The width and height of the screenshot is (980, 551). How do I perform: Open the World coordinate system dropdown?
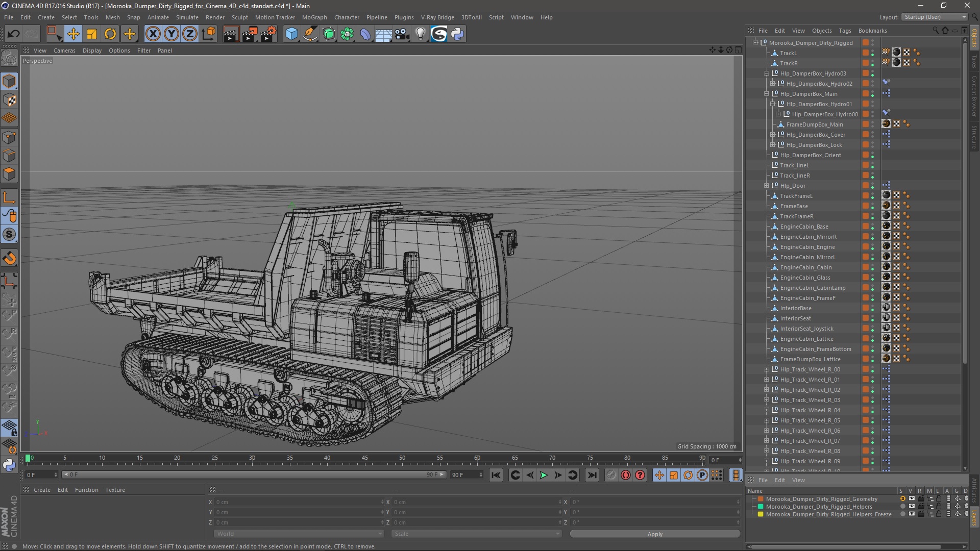click(299, 534)
